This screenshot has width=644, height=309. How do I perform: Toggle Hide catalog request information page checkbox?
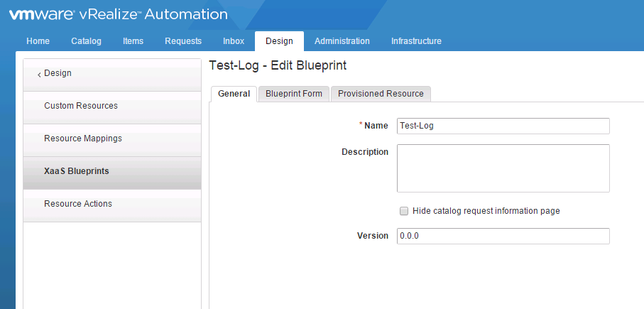404,211
